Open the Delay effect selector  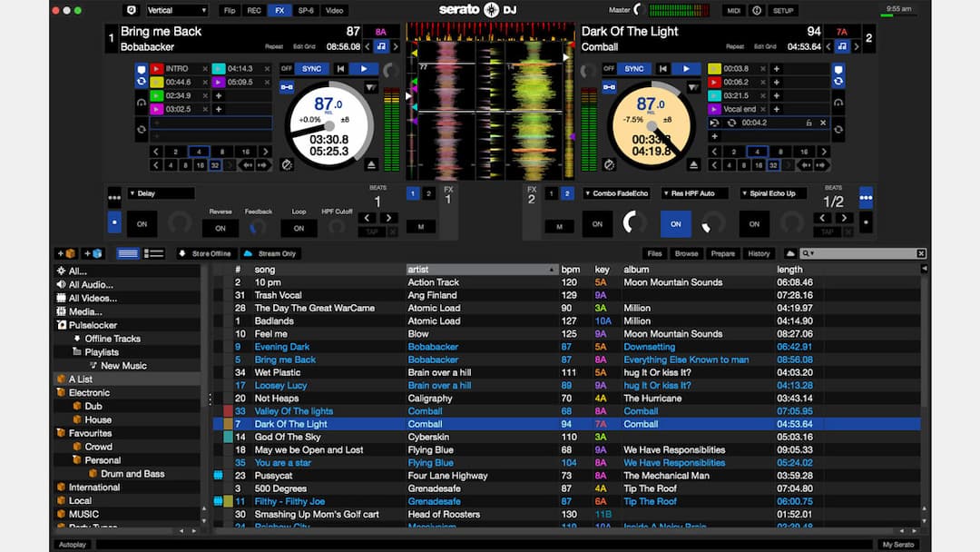[162, 192]
